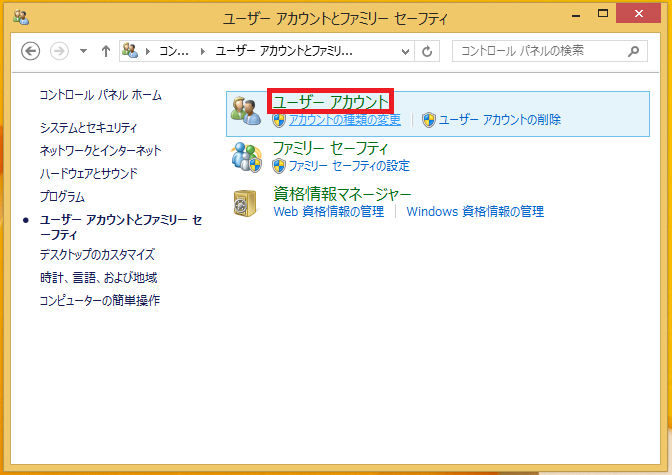Click the search magnifier icon
Image resolution: width=672 pixels, height=475 pixels.
click(x=633, y=51)
